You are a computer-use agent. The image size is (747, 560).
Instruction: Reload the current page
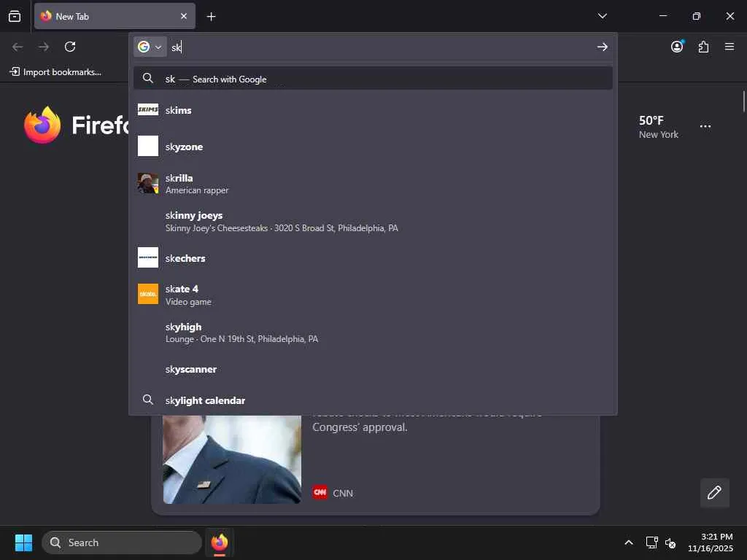coord(70,47)
